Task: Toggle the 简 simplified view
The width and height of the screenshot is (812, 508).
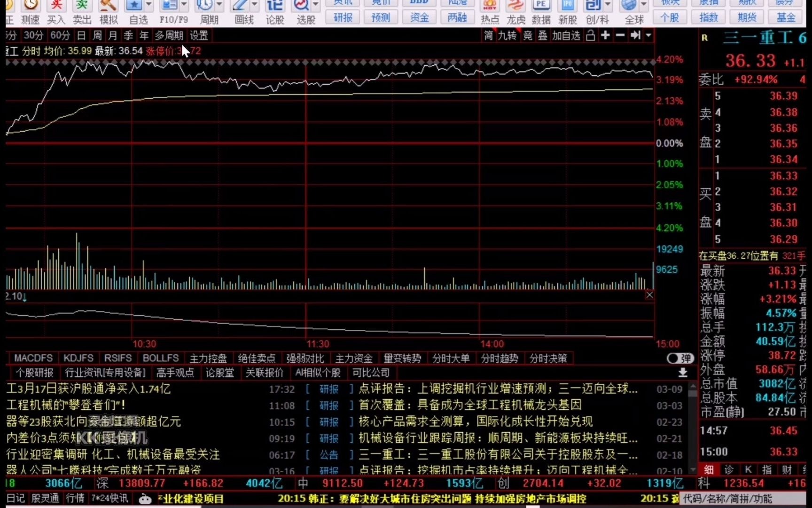Action: click(489, 35)
